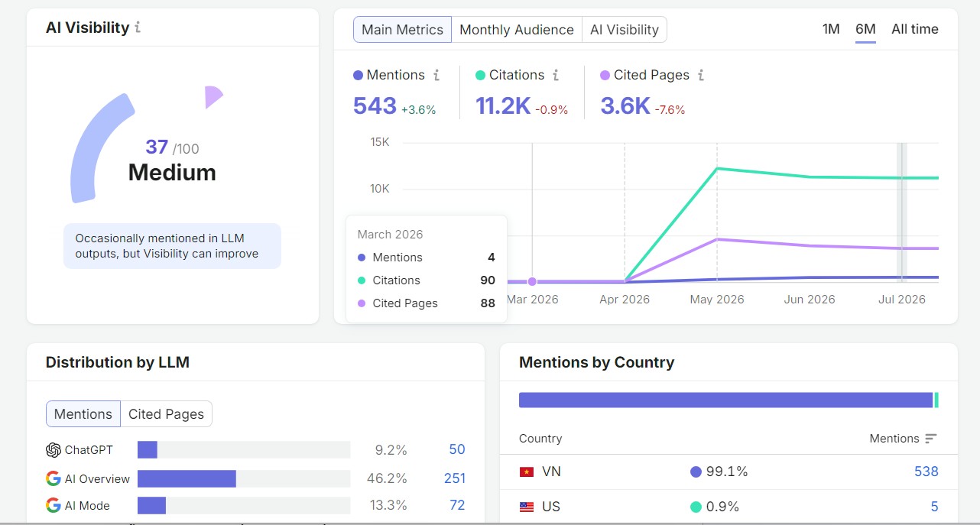The image size is (980, 525).
Task: Click the Country column header
Action: click(x=540, y=439)
